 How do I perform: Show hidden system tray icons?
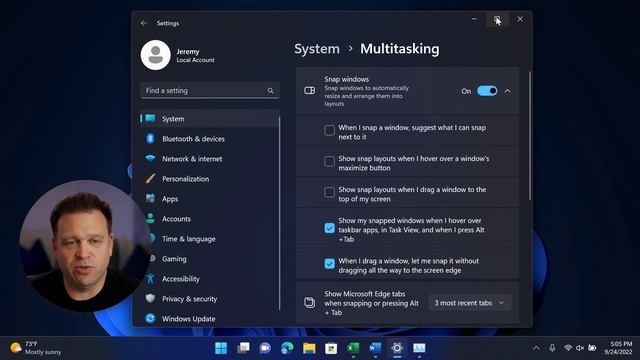point(536,348)
